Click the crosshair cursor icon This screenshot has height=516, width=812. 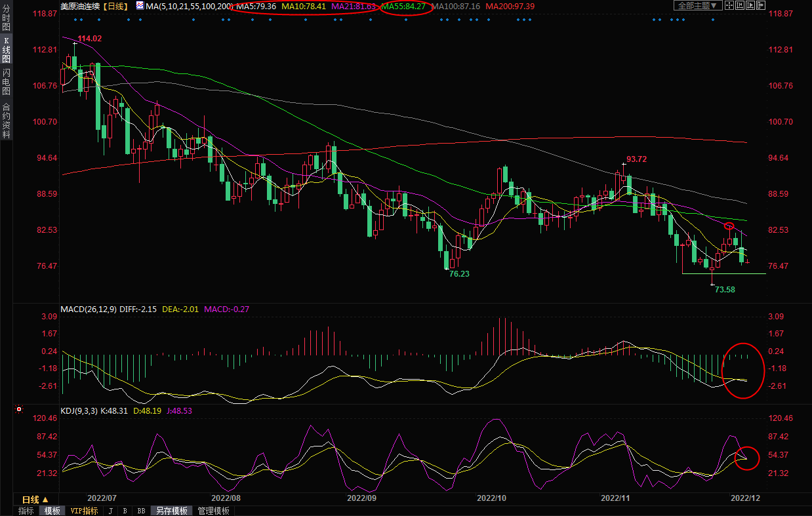pyautogui.click(x=729, y=5)
